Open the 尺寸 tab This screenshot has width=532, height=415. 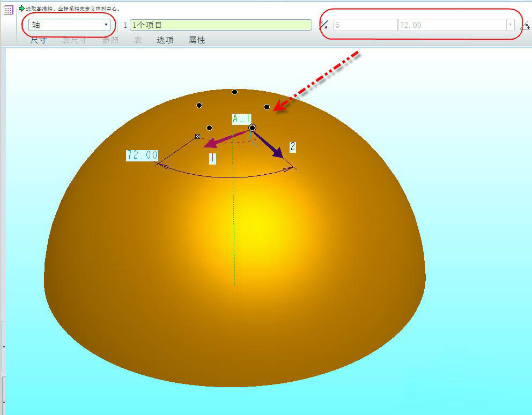click(x=38, y=40)
